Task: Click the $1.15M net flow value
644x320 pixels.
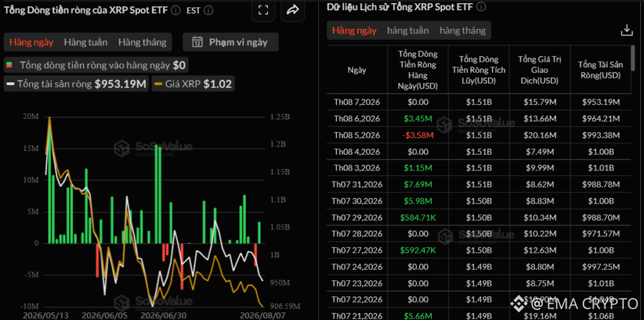Action: pyautogui.click(x=418, y=168)
